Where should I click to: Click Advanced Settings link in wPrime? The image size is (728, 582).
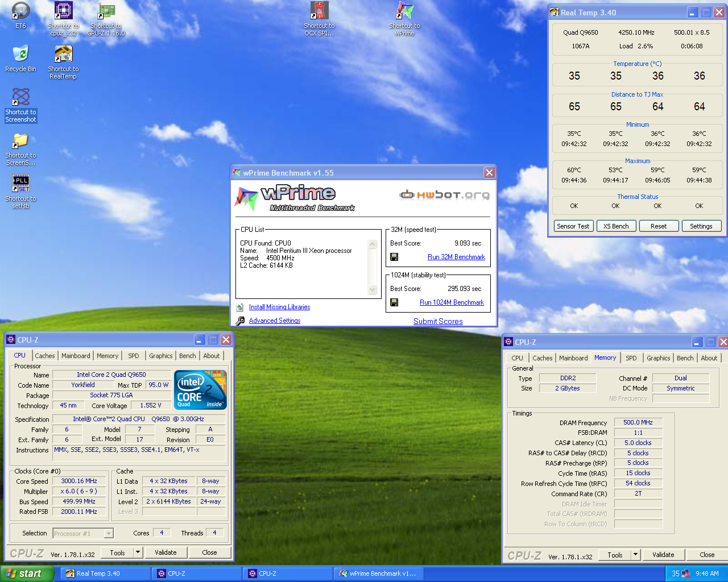coord(275,321)
